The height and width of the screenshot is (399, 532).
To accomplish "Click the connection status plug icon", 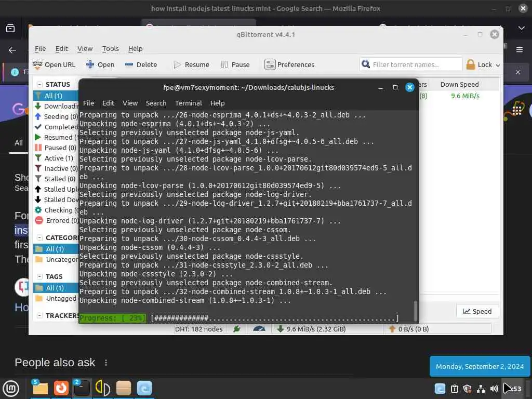I will [237, 329].
